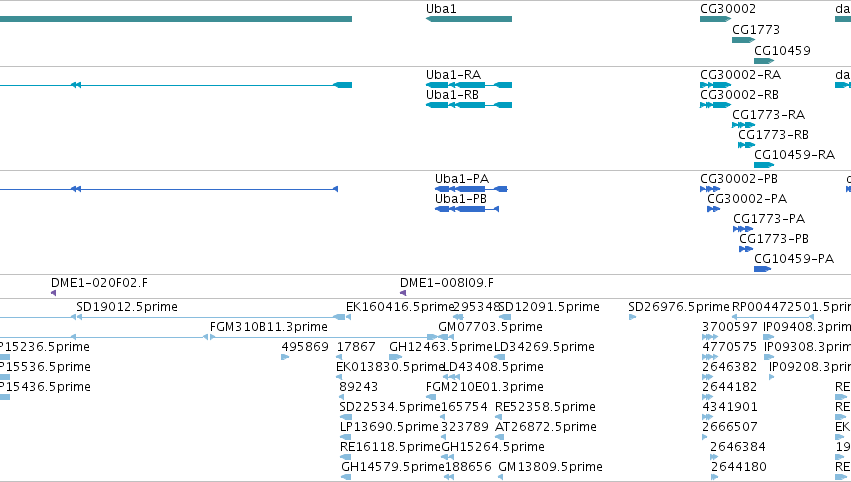Select the EST labeled 17867
Screen dimensions: 851x482
pyautogui.click(x=356, y=347)
